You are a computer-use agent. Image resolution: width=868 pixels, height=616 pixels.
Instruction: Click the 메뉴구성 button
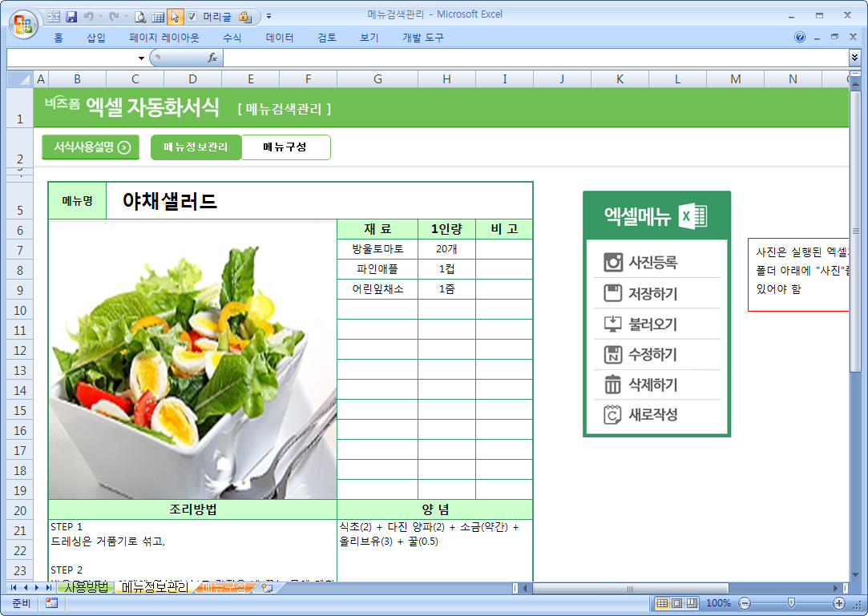click(x=285, y=147)
